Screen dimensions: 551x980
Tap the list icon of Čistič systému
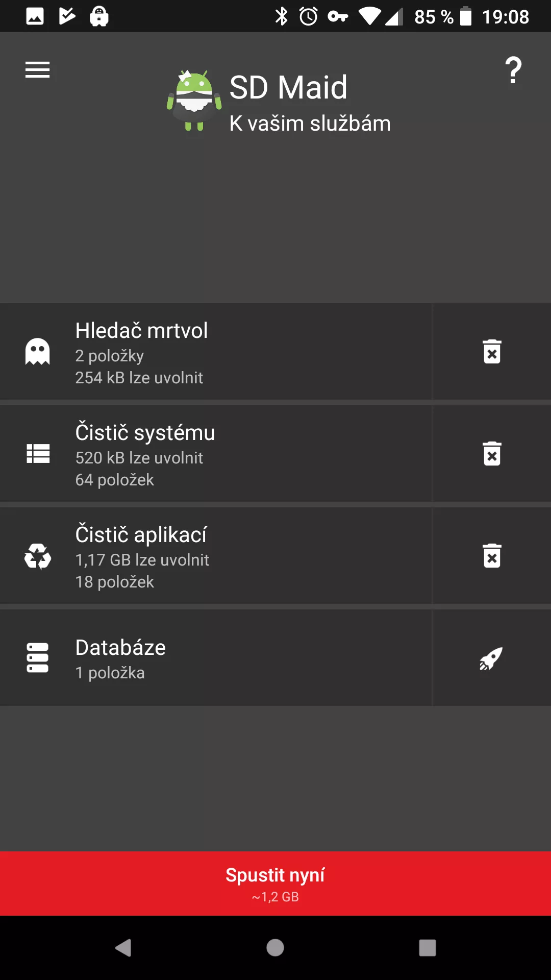pos(38,454)
